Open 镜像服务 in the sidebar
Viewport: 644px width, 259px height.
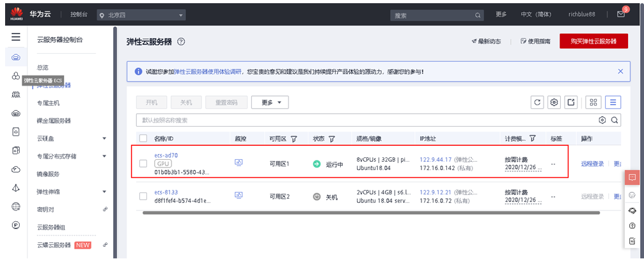coord(48,174)
